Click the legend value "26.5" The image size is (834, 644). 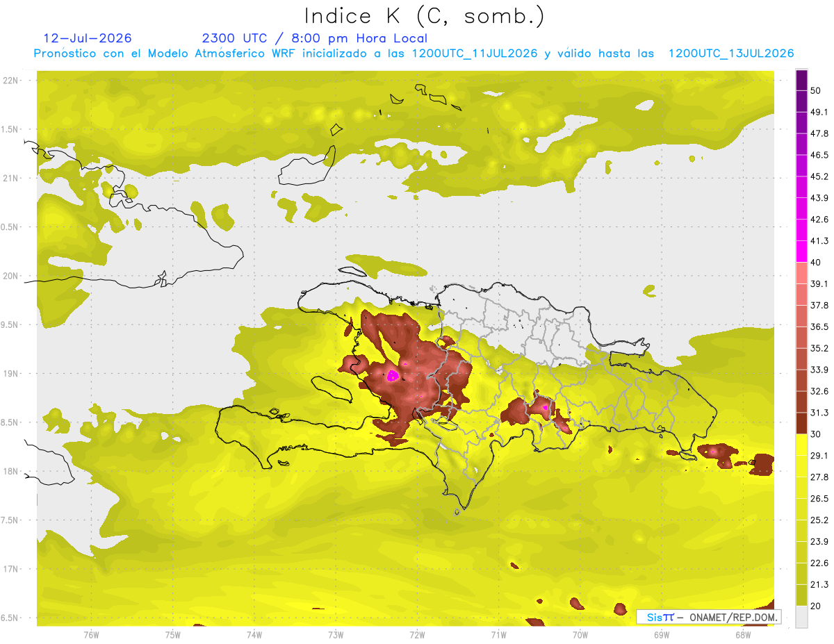[819, 498]
